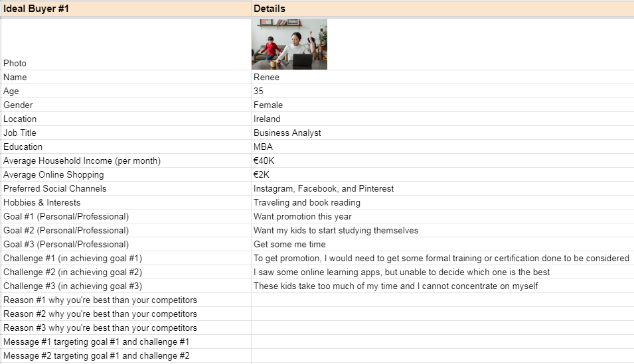
Task: Select the 'Ideal Buyer #1' header cell
Action: (x=126, y=9)
